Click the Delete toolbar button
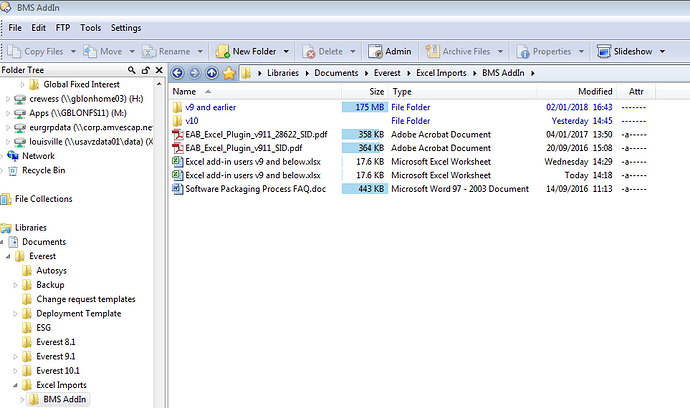Image resolution: width=690 pixels, height=408 pixels. pos(322,51)
